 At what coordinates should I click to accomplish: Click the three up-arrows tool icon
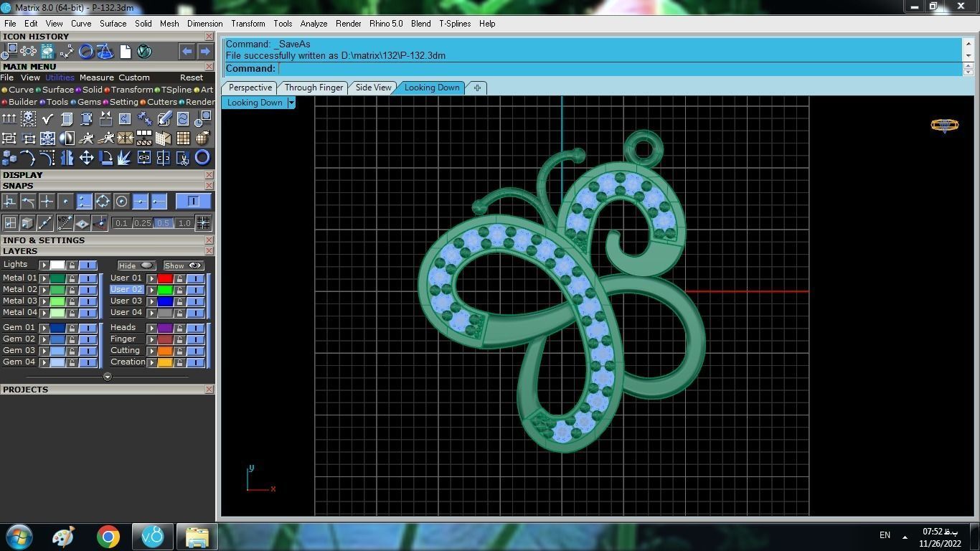coord(9,118)
